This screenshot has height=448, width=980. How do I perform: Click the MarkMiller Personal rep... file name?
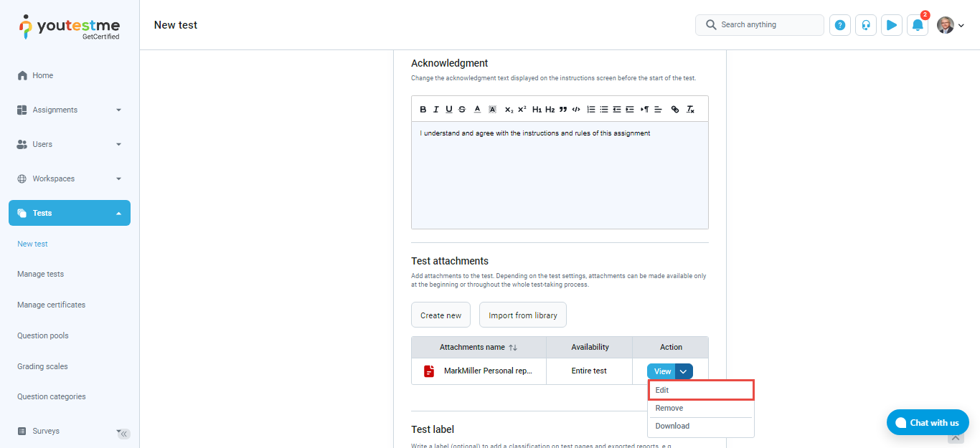click(488, 371)
